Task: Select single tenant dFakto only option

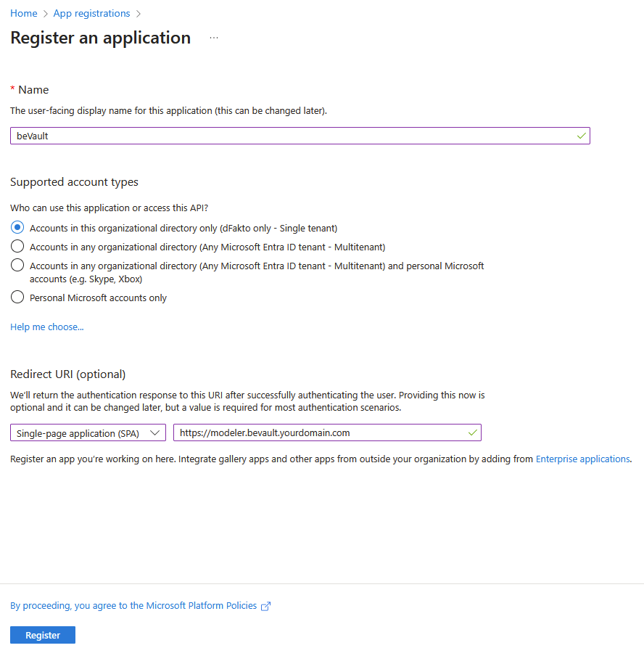Action: coord(18,228)
